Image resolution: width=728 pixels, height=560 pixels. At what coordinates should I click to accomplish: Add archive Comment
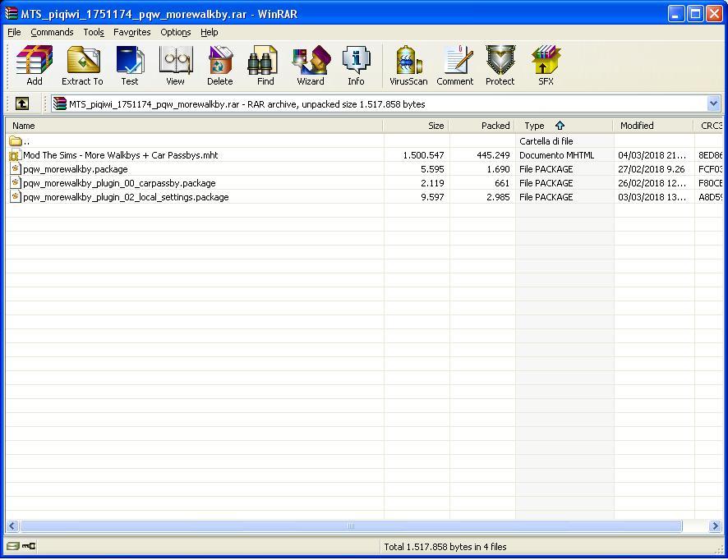pyautogui.click(x=454, y=66)
